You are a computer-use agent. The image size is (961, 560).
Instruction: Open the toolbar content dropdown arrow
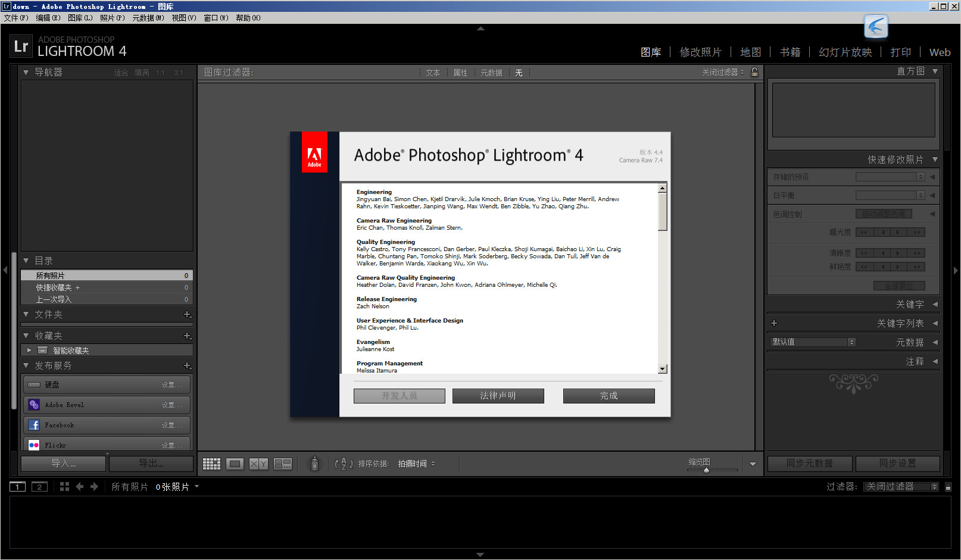click(x=753, y=464)
